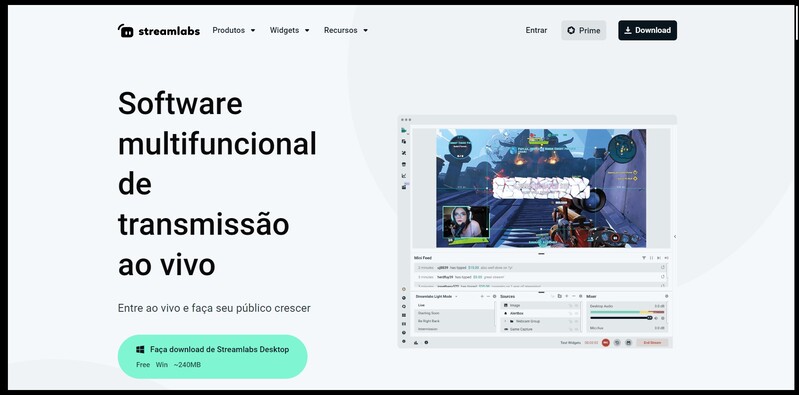The height and width of the screenshot is (395, 799).
Task: Click the Entrar login link
Action: pos(536,31)
